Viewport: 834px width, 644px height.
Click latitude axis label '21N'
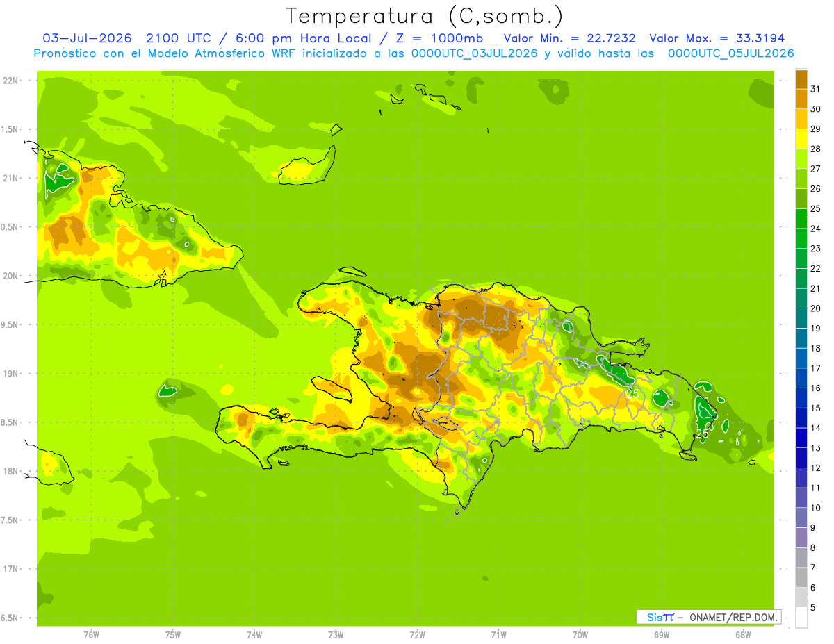point(11,178)
